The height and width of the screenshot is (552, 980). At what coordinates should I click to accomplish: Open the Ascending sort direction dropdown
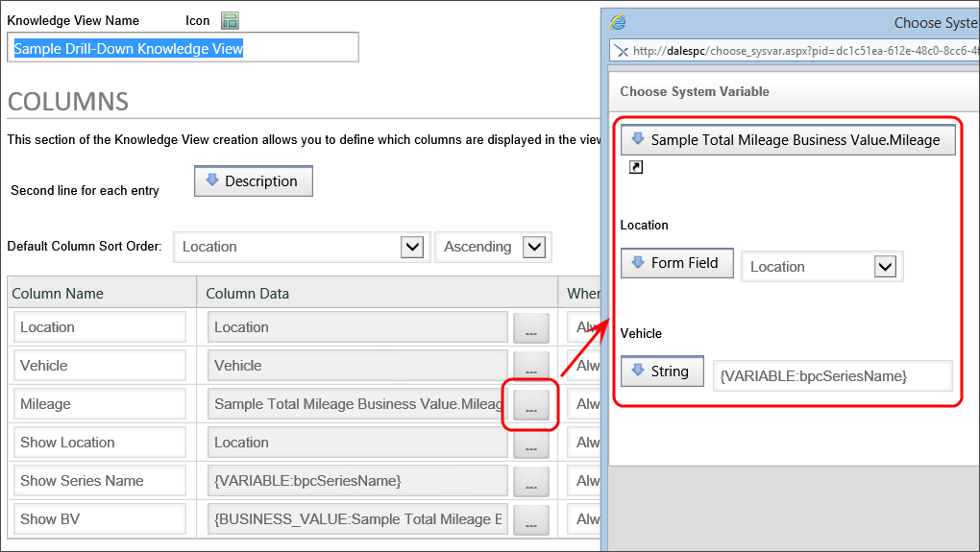(534, 247)
